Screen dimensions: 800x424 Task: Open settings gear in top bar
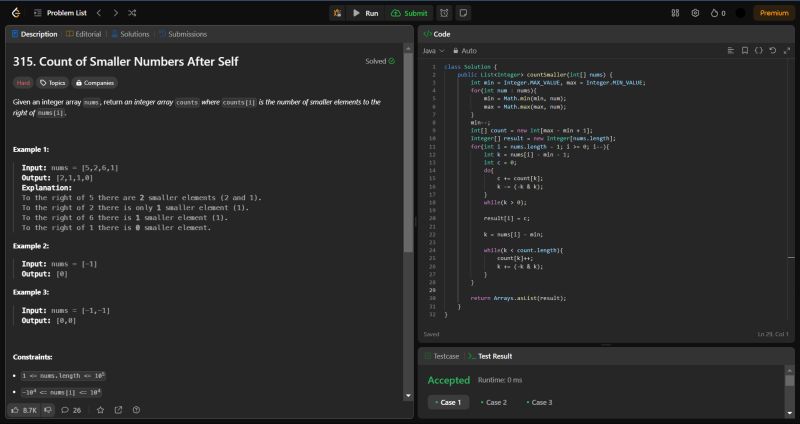(x=695, y=13)
